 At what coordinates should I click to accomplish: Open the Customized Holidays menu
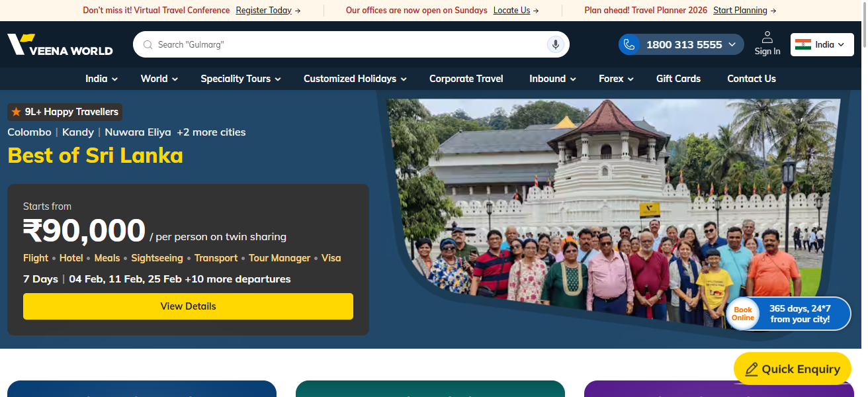355,79
